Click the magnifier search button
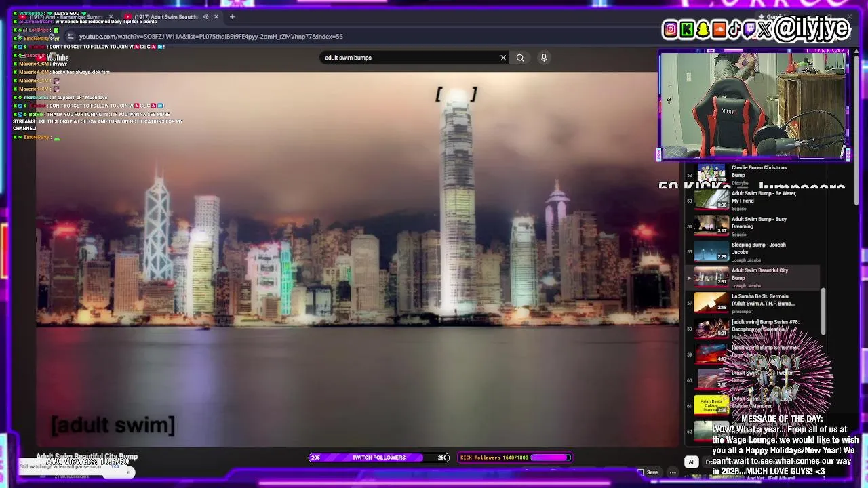Screen dimensions: 868x488 point(520,58)
